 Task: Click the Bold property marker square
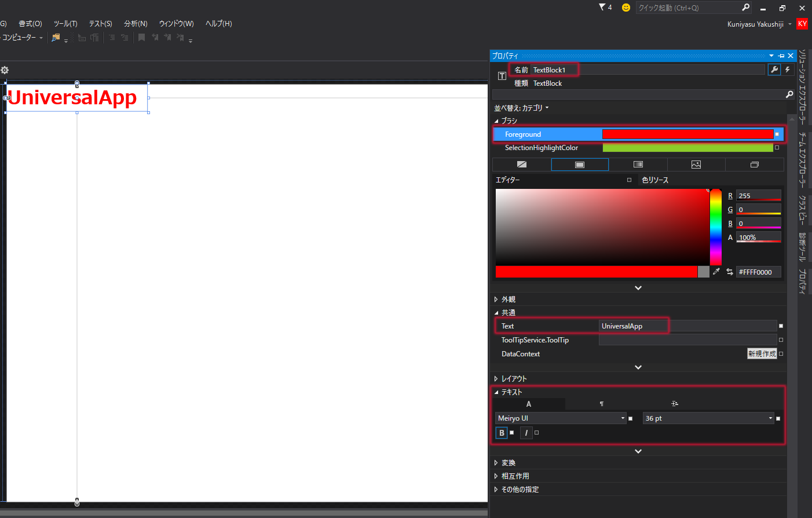click(511, 432)
